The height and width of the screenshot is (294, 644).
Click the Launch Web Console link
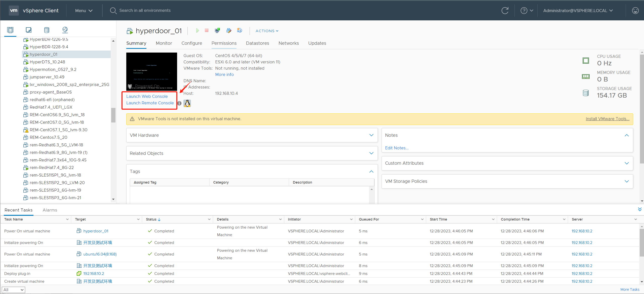point(147,96)
